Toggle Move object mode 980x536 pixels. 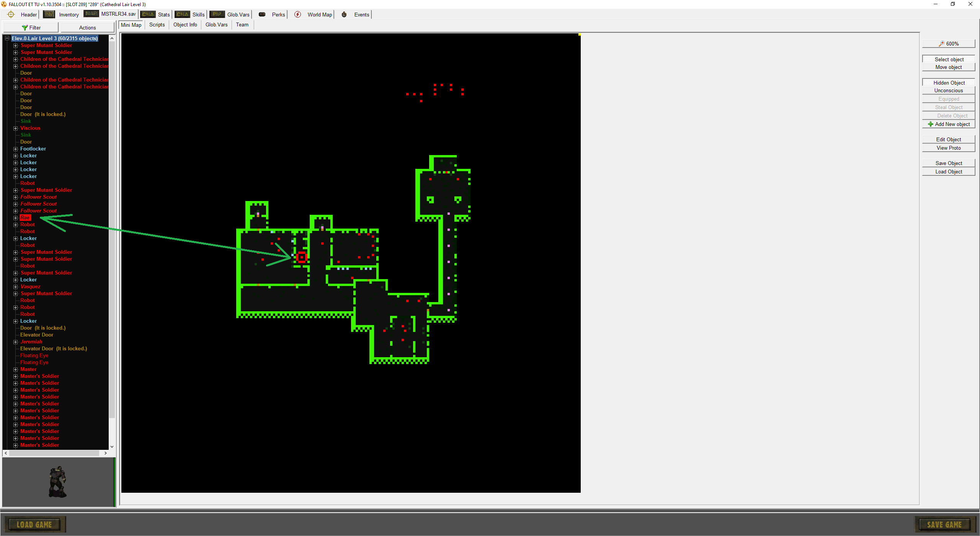(x=949, y=67)
